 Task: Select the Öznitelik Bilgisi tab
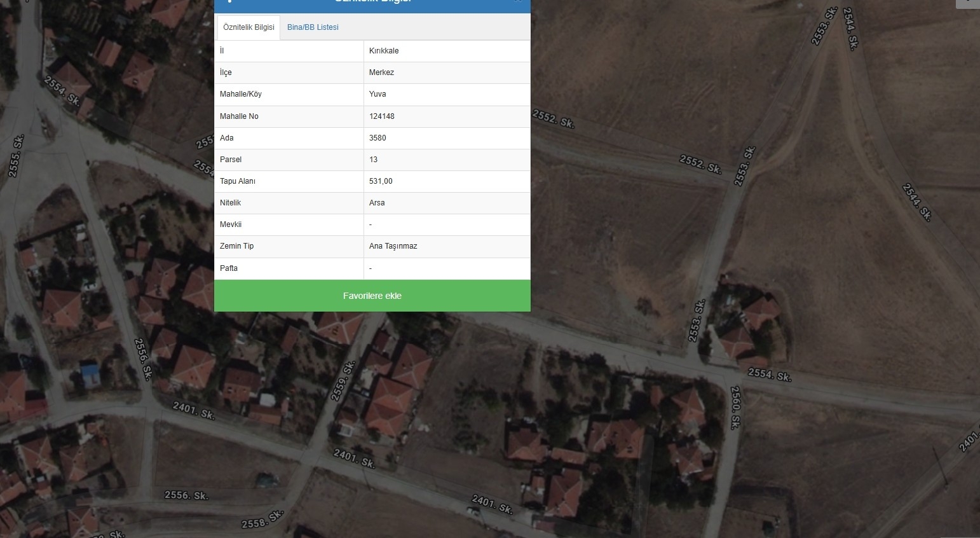click(x=248, y=27)
